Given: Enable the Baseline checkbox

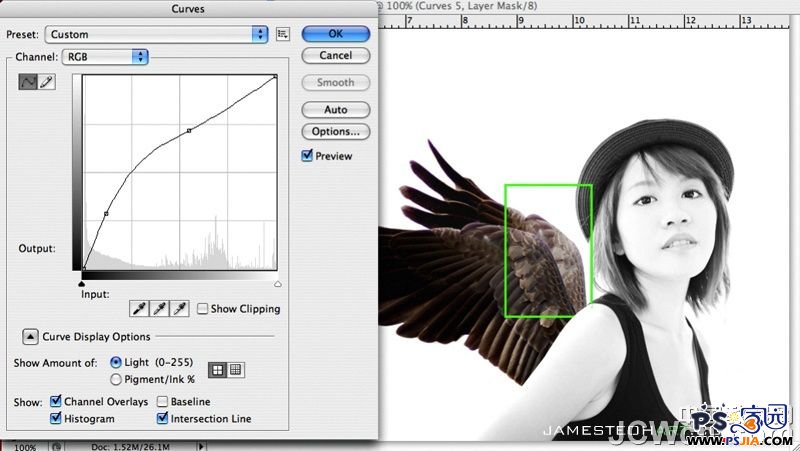Looking at the screenshot, I should [162, 402].
